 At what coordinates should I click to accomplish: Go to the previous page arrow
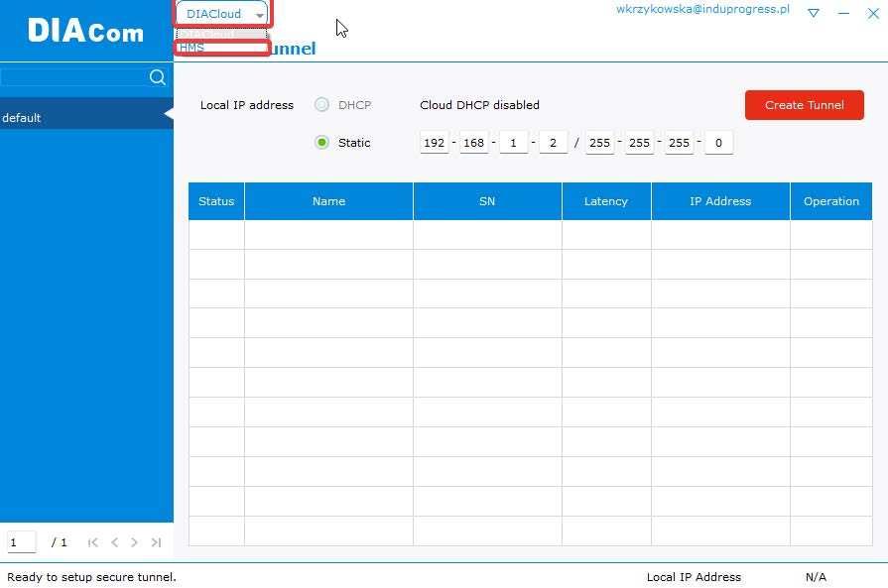click(114, 542)
